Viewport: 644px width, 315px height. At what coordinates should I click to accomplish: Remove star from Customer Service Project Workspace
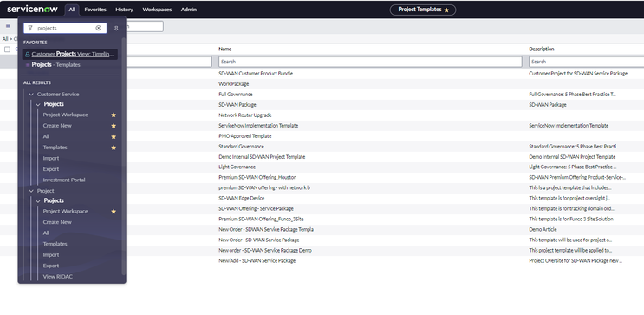114,115
